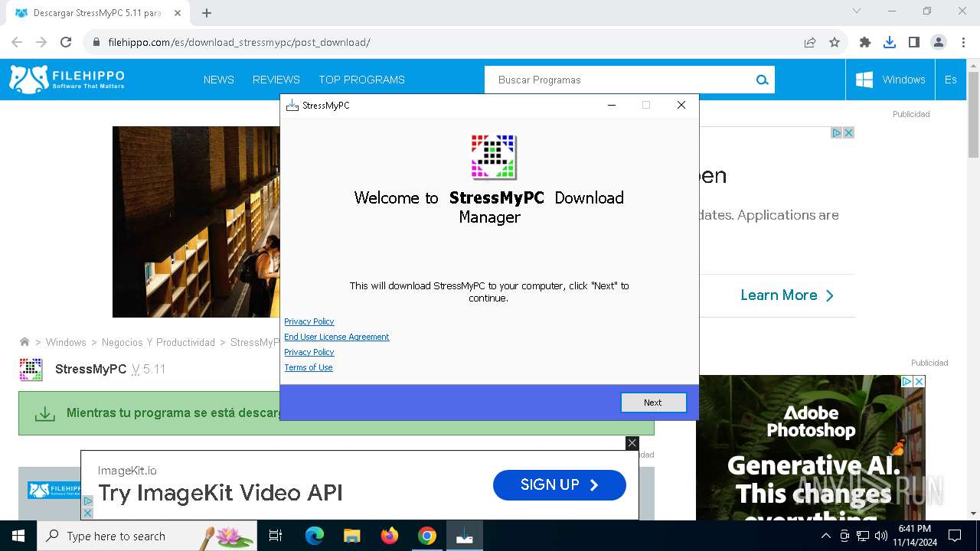Click Learn More in the right ad
This screenshot has width=980, height=551.
coord(787,295)
